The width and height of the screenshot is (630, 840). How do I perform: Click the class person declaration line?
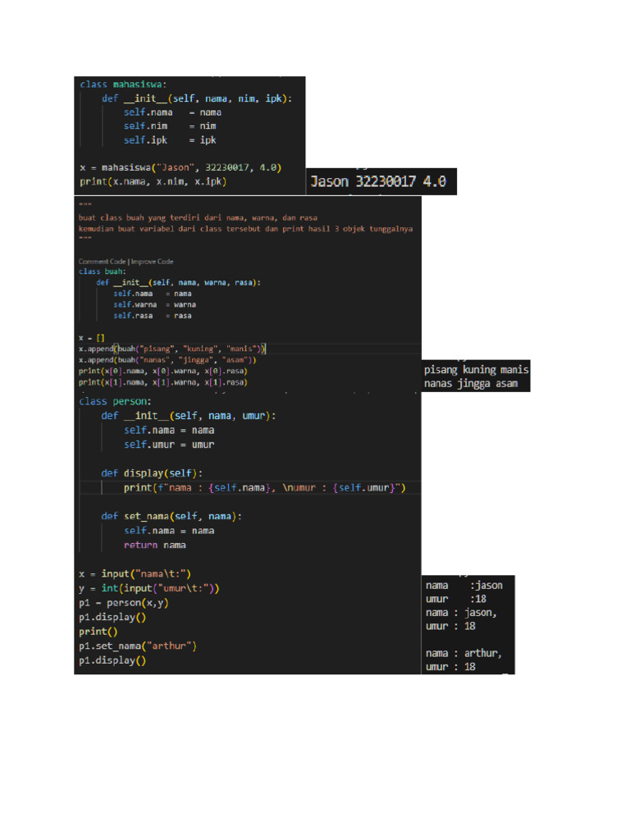pos(115,401)
